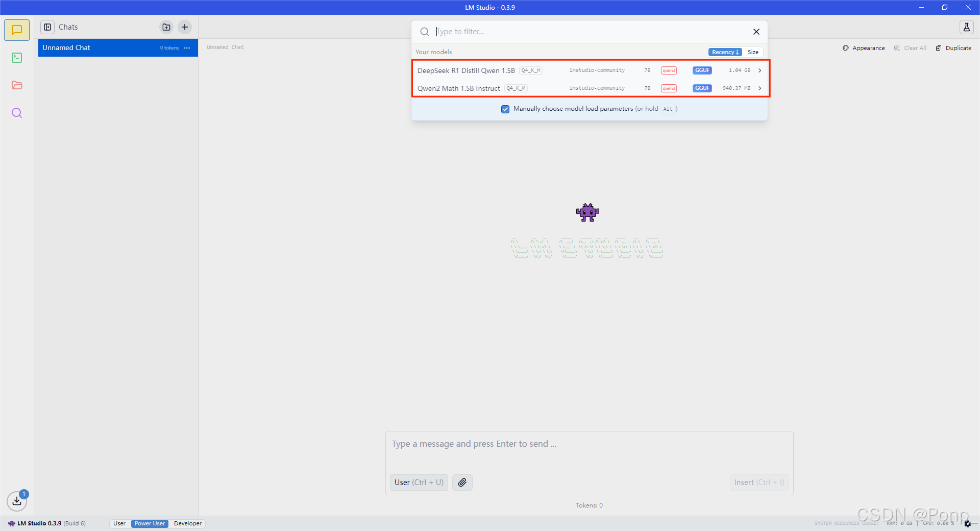
Task: Click the 1.04 GB size value
Action: click(739, 70)
